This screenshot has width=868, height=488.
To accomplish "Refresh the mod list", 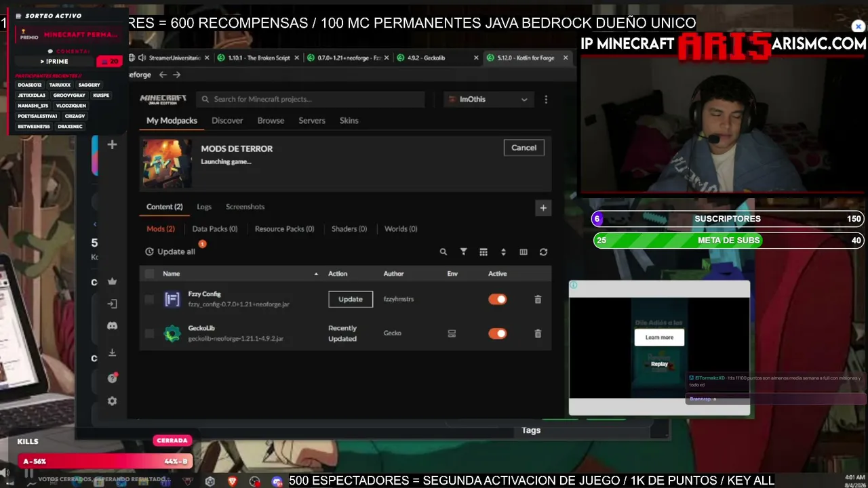I will click(x=543, y=252).
